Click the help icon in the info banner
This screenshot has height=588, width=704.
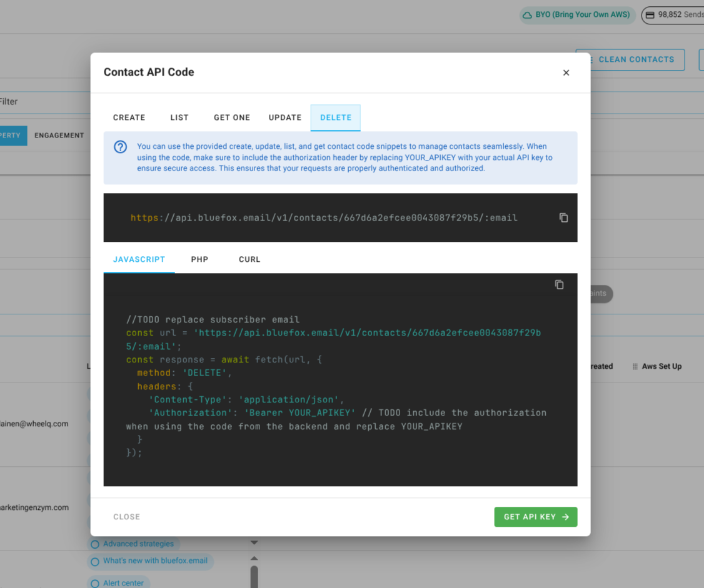[x=121, y=147]
